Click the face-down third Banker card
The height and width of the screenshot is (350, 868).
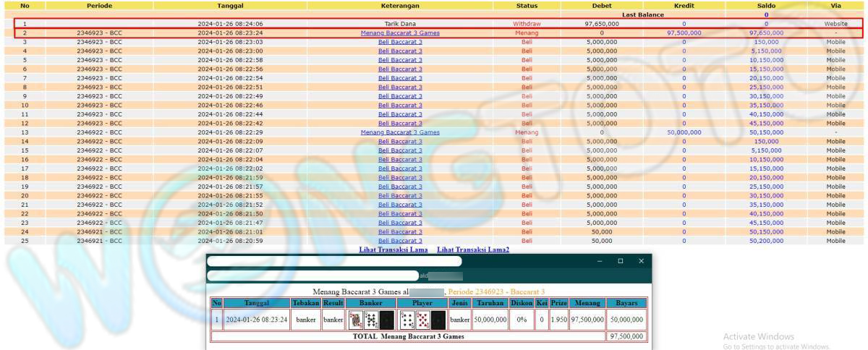point(387,320)
